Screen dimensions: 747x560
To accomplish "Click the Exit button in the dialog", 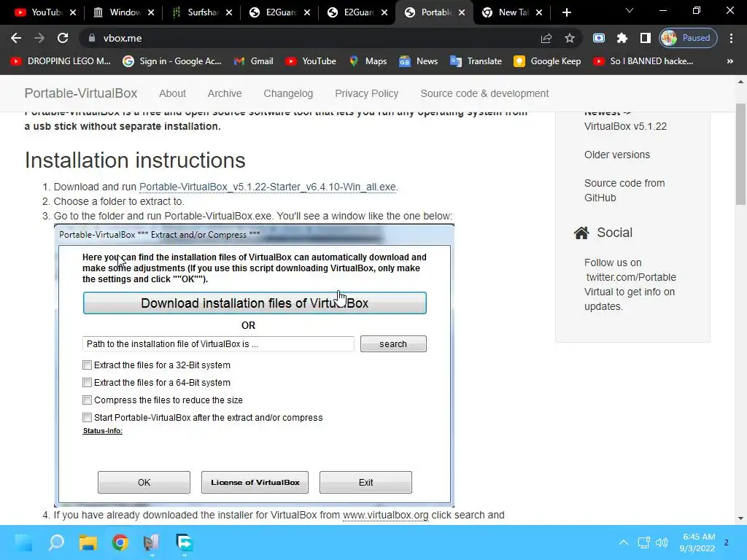I will [365, 483].
